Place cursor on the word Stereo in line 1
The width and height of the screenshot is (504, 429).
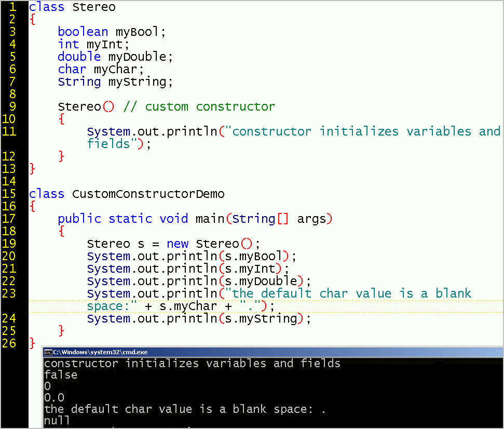tap(93, 7)
